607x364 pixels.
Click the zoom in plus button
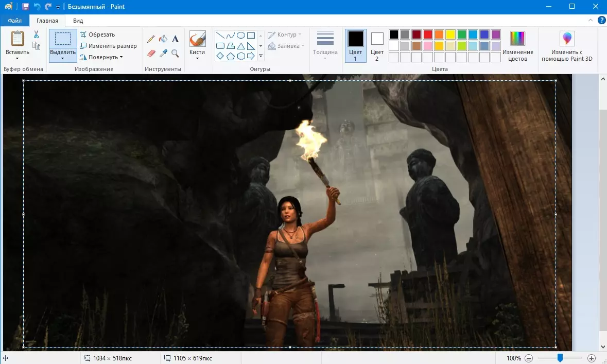(592, 358)
